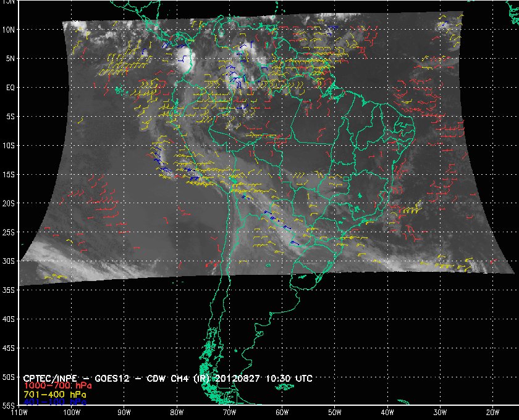Image resolution: width=519 pixels, height=420 pixels.
Task: Select the 35S latitude axis label
Action: tap(10, 290)
